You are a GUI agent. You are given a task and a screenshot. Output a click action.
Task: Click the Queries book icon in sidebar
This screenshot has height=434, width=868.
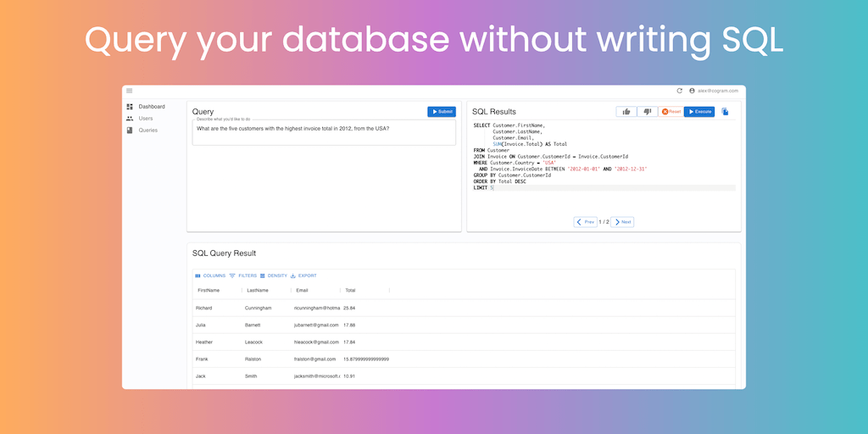(130, 131)
